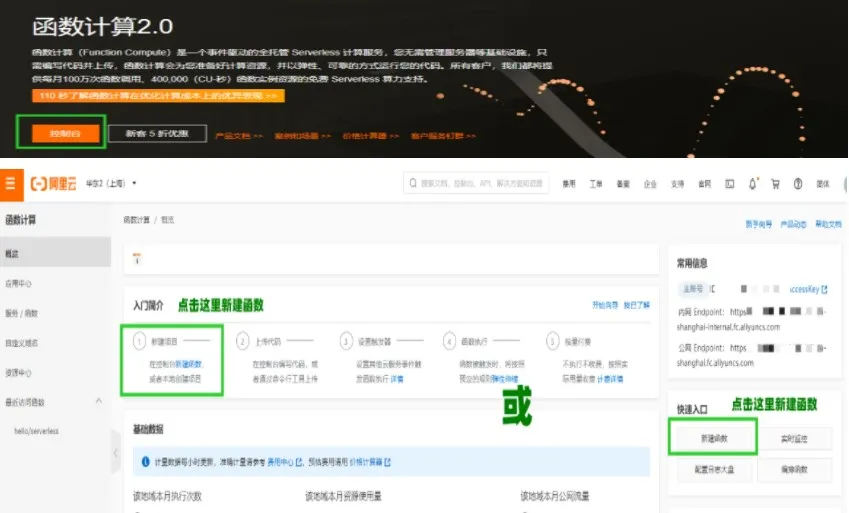Open the orange hamburger main menu
The width and height of the screenshot is (849, 513).
click(11, 184)
